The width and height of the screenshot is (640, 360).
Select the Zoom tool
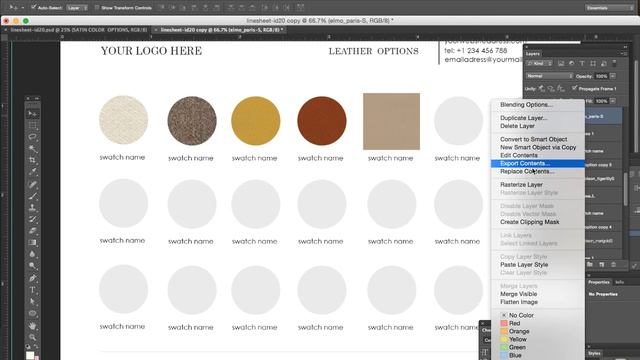point(33,337)
